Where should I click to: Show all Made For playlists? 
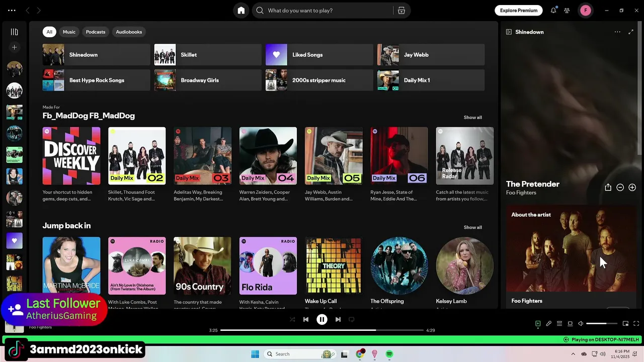click(472, 117)
